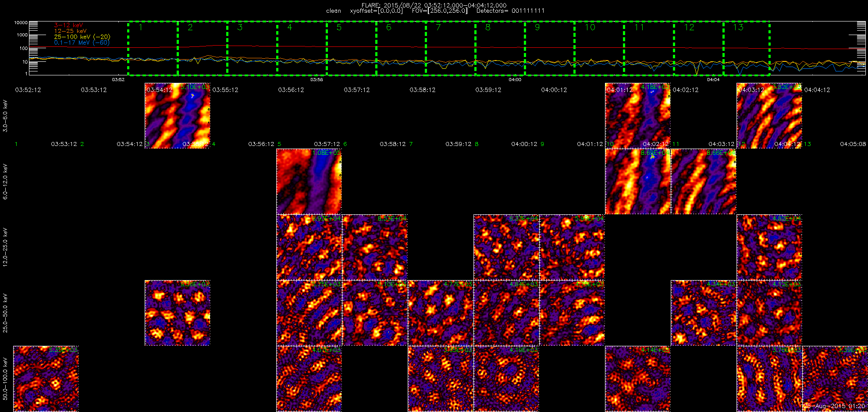View the 12.0-25.0 keV image for interval 9
The width and height of the screenshot is (868, 412).
click(x=572, y=247)
